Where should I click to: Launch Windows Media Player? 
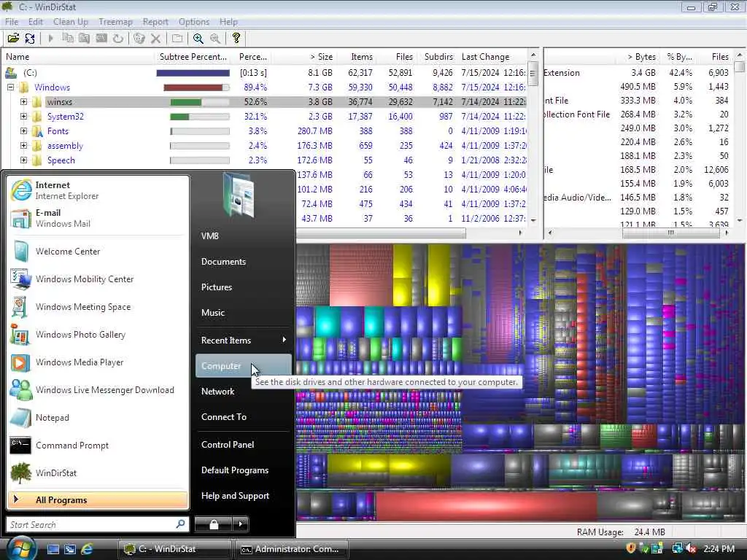click(98, 362)
